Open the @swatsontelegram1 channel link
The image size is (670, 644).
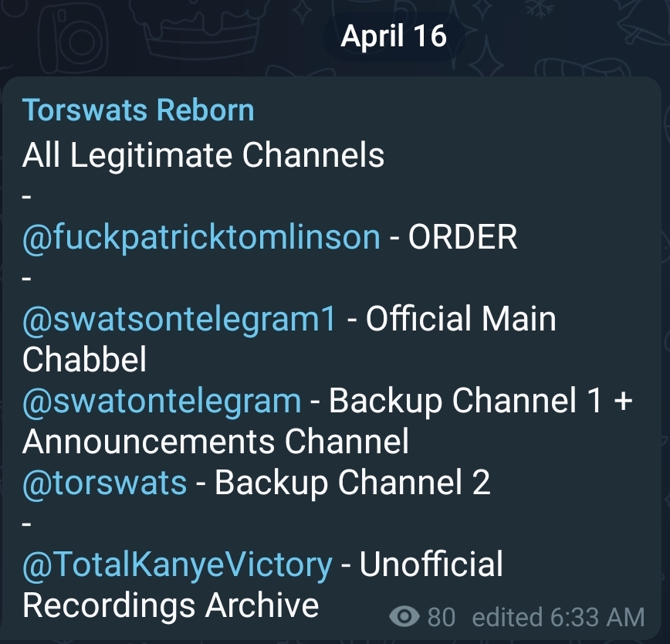pyautogui.click(x=179, y=319)
